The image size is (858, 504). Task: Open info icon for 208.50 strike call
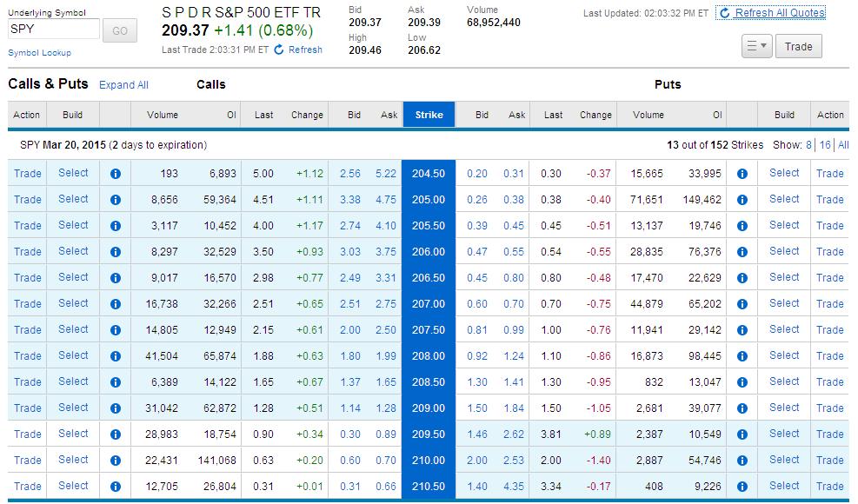[x=116, y=382]
